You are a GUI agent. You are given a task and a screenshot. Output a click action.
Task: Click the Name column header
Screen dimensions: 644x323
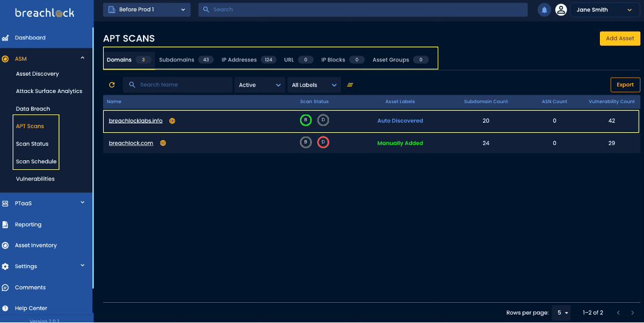(114, 102)
